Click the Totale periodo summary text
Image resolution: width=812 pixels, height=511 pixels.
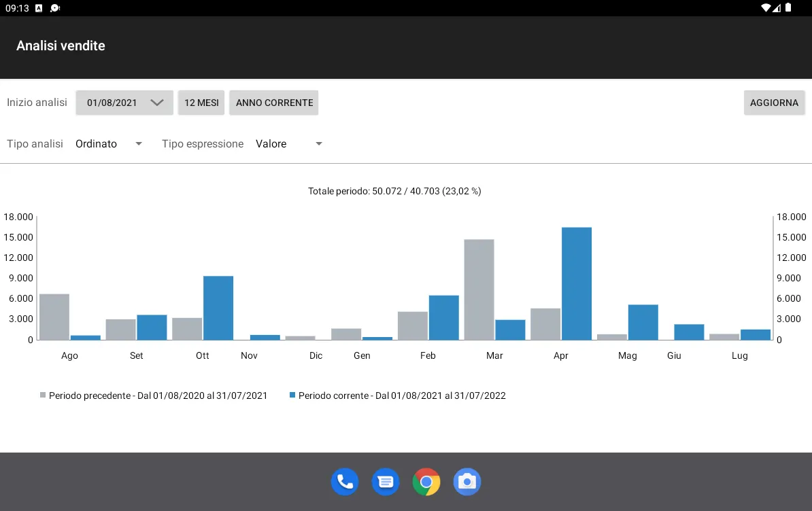[394, 192]
